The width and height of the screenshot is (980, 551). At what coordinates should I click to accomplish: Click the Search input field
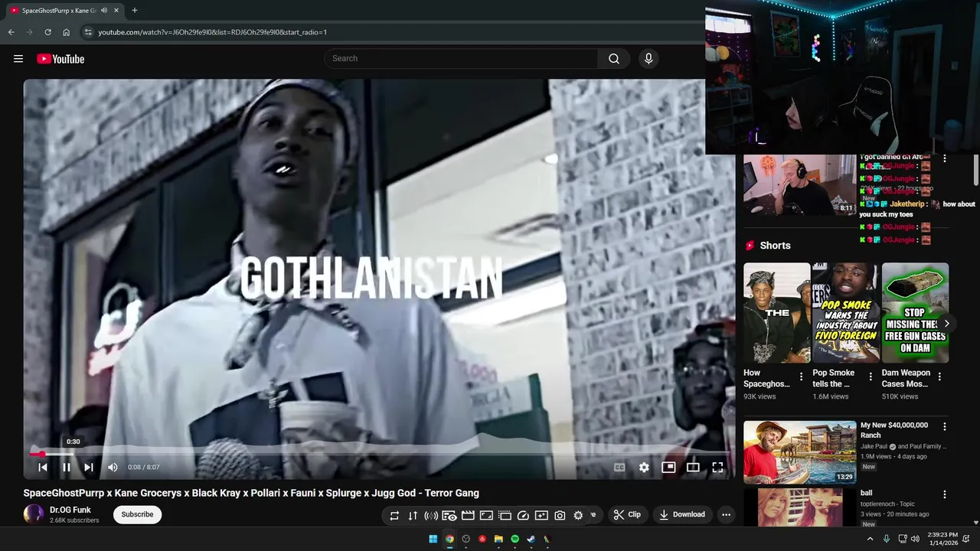coord(462,59)
